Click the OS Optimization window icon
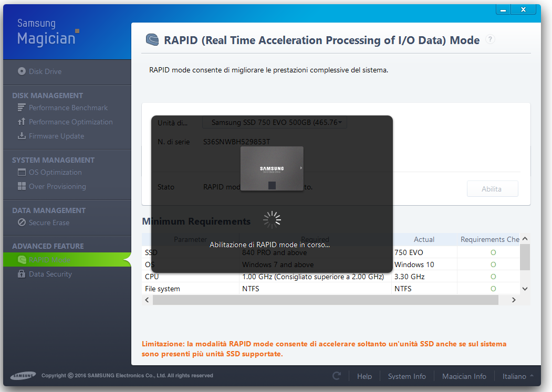 coord(22,172)
